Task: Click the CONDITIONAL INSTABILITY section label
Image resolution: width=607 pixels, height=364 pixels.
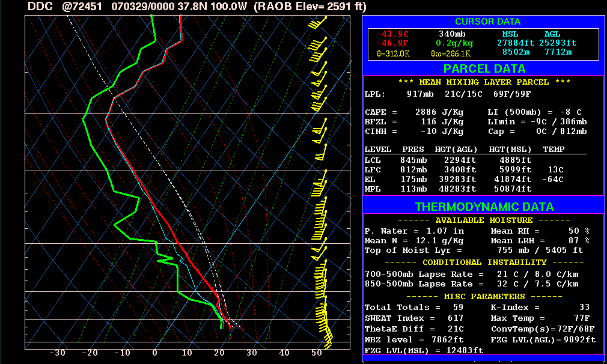Action: coord(484,262)
